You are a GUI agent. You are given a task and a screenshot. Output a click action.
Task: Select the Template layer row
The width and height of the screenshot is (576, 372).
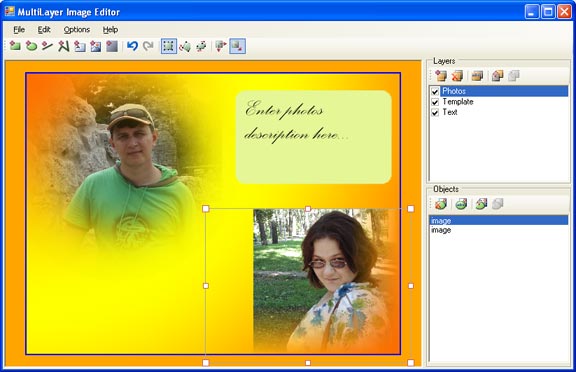pyautogui.click(x=499, y=102)
